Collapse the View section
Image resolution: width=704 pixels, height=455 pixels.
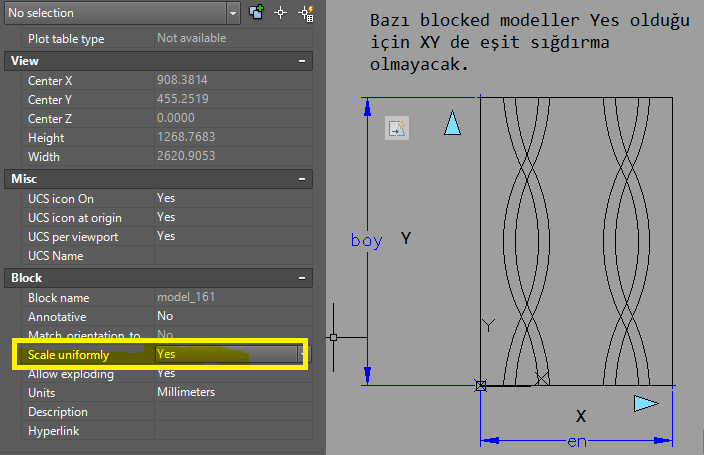302,61
